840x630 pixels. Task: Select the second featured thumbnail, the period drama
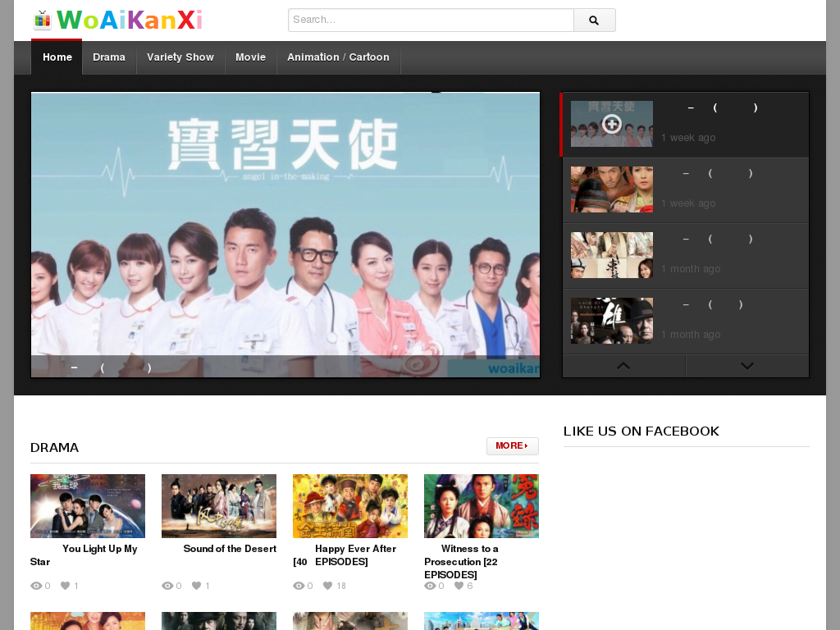(x=612, y=189)
